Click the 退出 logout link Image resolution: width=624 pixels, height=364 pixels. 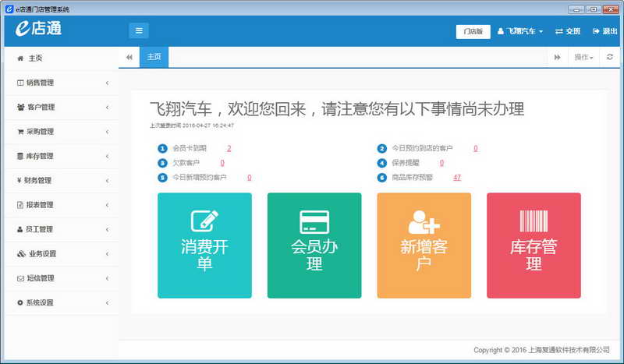click(604, 31)
